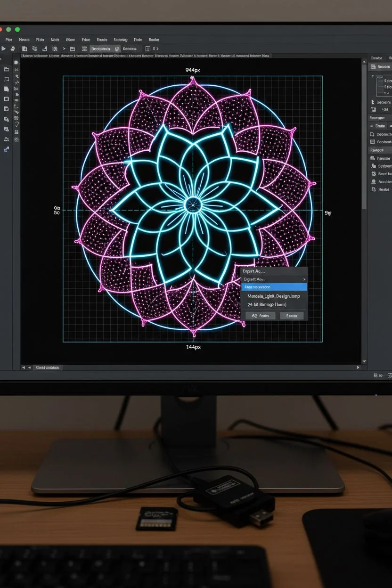This screenshot has height=588, width=392.
Task: Click the grid icon next to "Faobeste"
Action: coord(373,142)
